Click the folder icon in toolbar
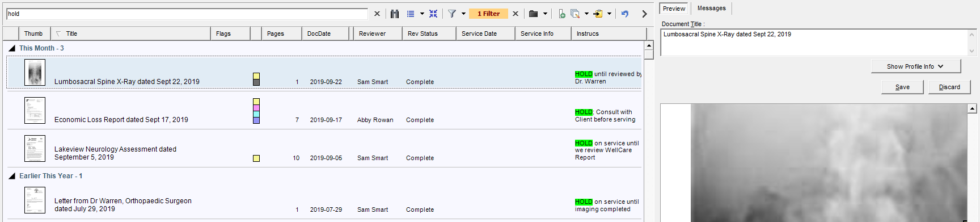This screenshot has width=980, height=222. click(533, 14)
